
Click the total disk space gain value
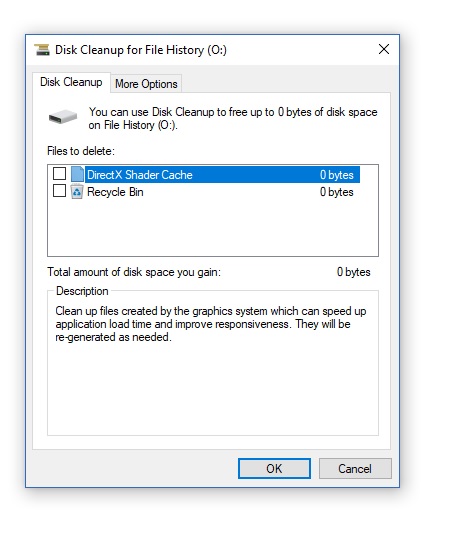[353, 272]
